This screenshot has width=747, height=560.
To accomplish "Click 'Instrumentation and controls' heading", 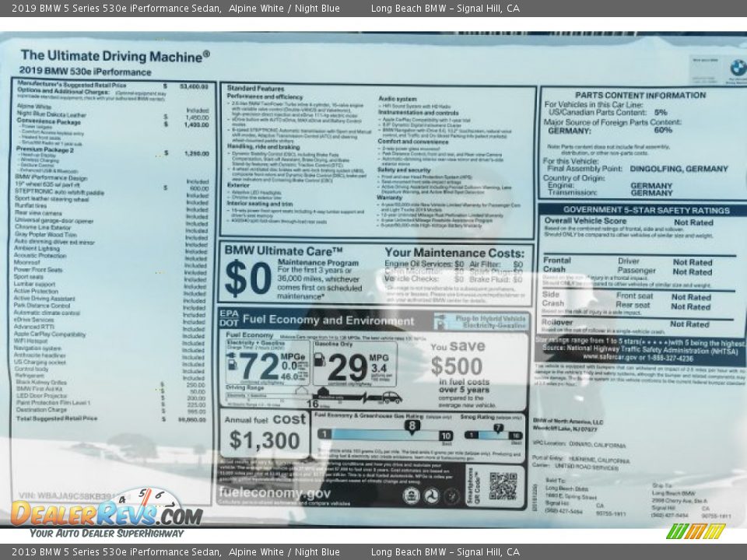I will 419,113.
